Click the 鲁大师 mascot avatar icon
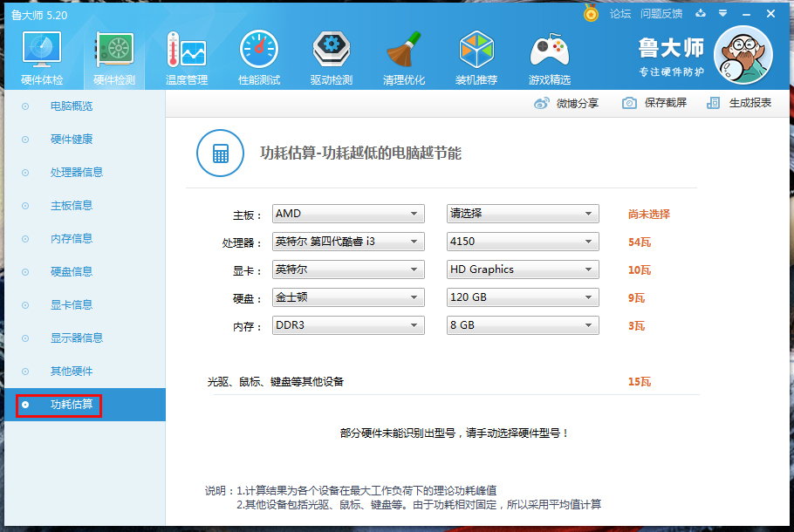This screenshot has height=532, width=794. 743,54
